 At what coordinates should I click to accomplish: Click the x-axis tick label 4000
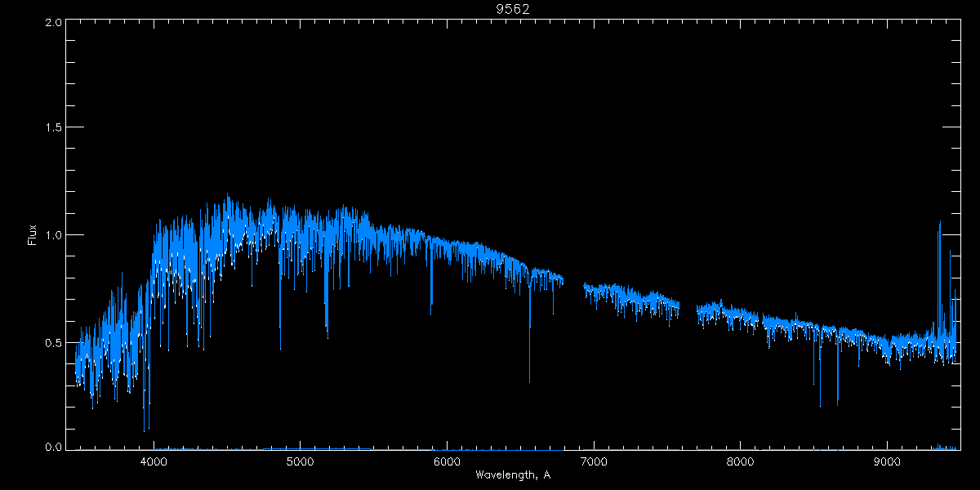154,461
